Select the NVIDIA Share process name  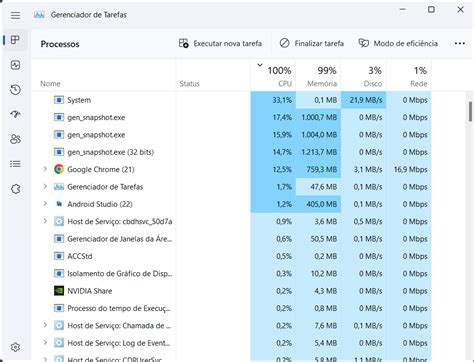(90, 291)
